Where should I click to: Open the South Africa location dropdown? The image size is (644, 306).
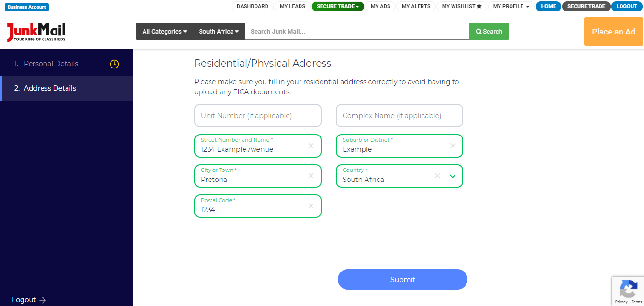click(219, 32)
